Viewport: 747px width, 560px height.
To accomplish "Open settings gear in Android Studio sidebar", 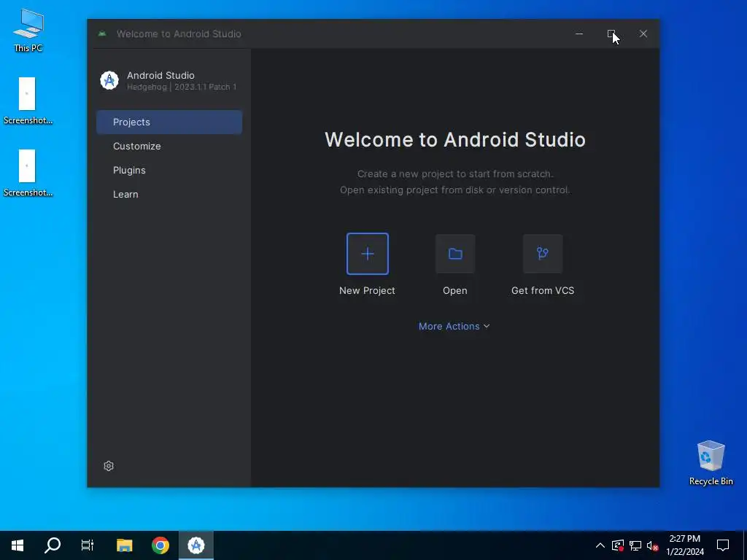I will 109,466.
